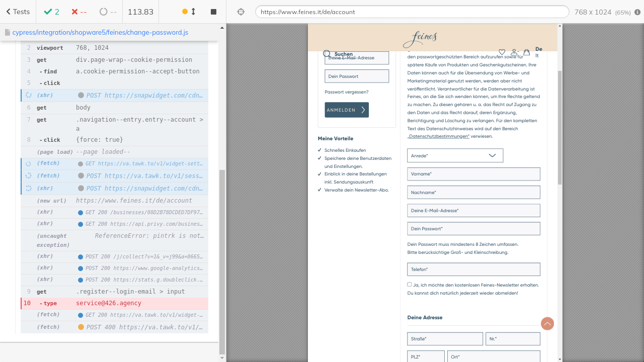This screenshot has width=644, height=362.
Task: Open the Anrede dropdown
Action: pyautogui.click(x=455, y=156)
